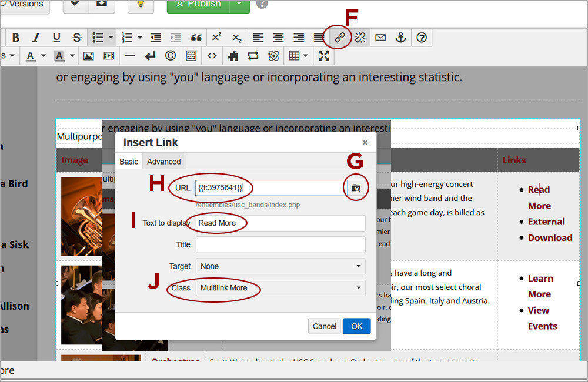The height and width of the screenshot is (382, 588).
Task: Toggle underline formatting
Action: 56,38
